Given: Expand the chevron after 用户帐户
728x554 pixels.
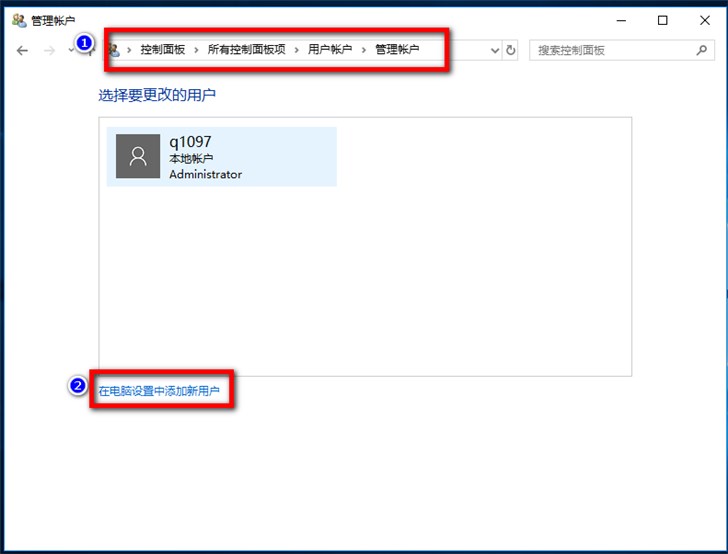Looking at the screenshot, I should 364,50.
